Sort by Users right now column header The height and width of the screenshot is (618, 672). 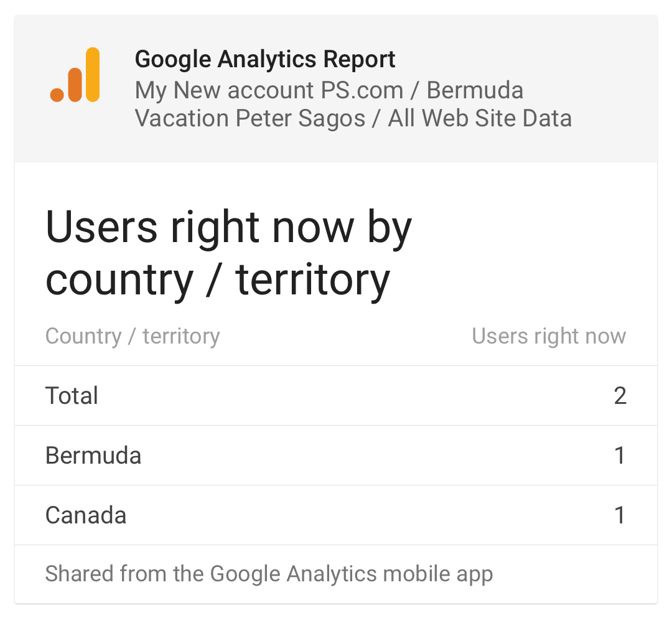tap(549, 336)
